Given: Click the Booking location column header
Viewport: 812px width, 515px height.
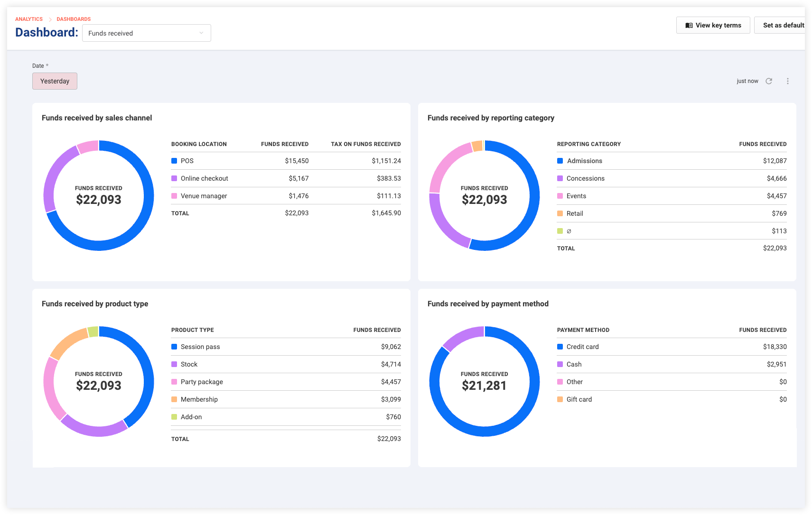Looking at the screenshot, I should click(199, 144).
